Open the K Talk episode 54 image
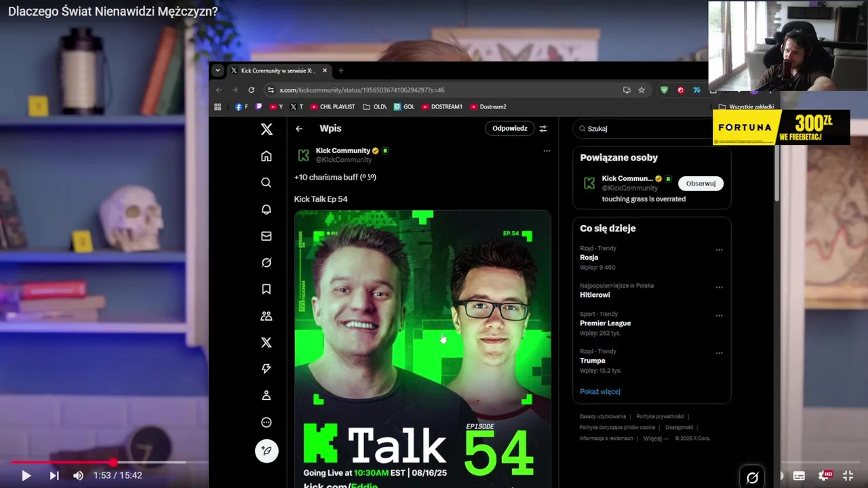 422,349
